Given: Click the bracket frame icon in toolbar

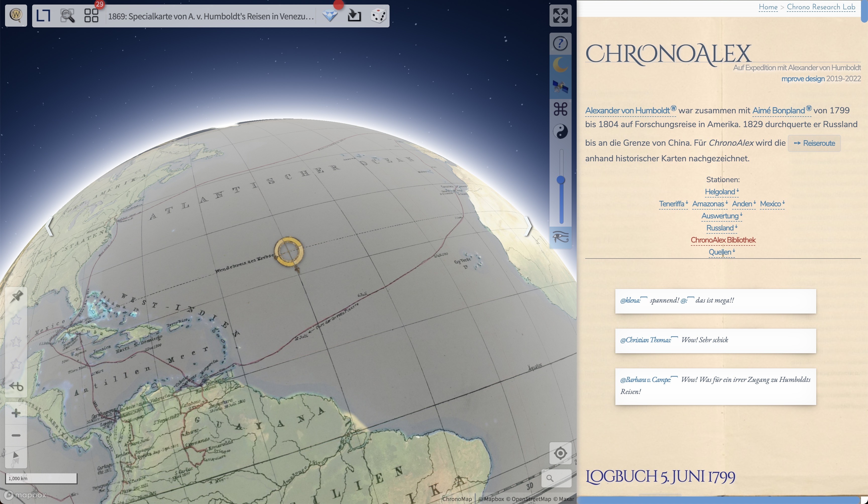Looking at the screenshot, I should (43, 16).
